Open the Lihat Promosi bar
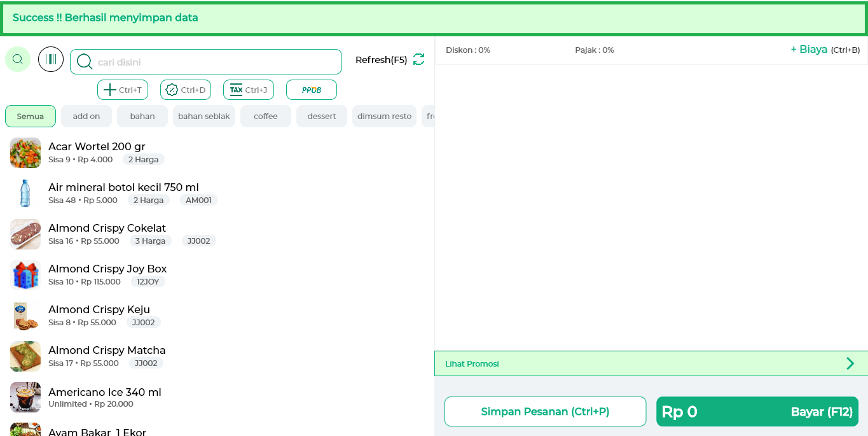868x436 pixels. pos(651,363)
